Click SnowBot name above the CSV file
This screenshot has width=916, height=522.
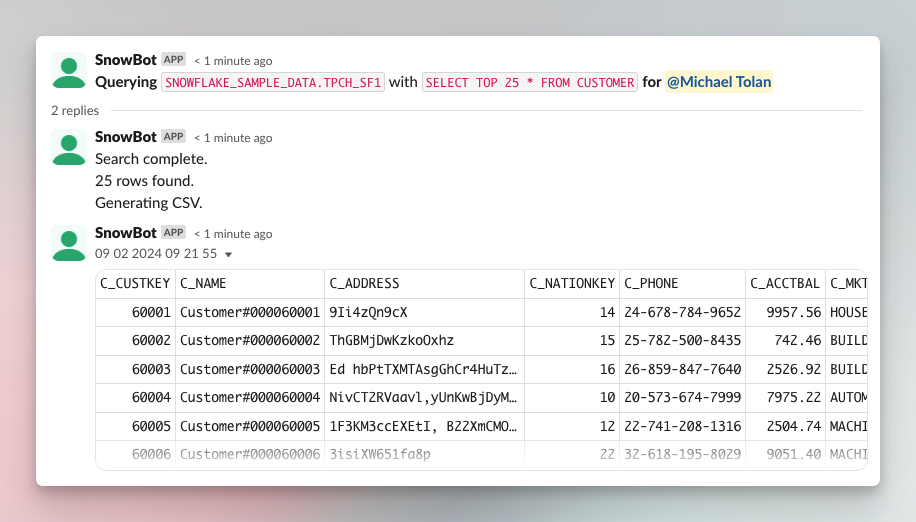(x=126, y=232)
